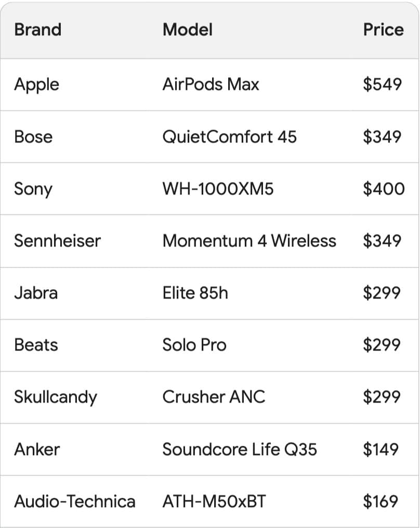Click the $400 price cell
Viewport: 420px width, 528px height.
pos(383,189)
